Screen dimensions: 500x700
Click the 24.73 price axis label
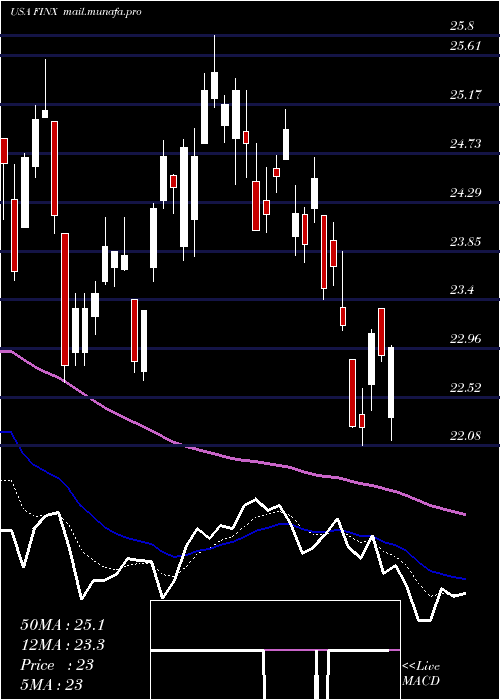466,144
